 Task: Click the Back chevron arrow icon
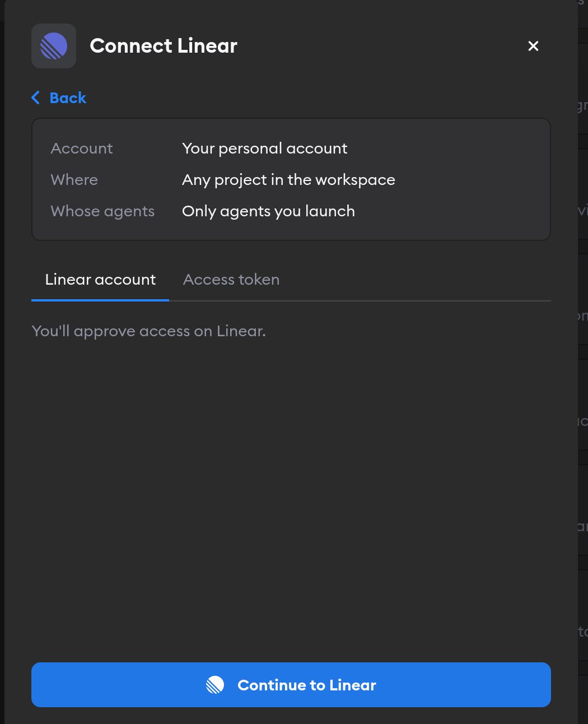[x=36, y=98]
